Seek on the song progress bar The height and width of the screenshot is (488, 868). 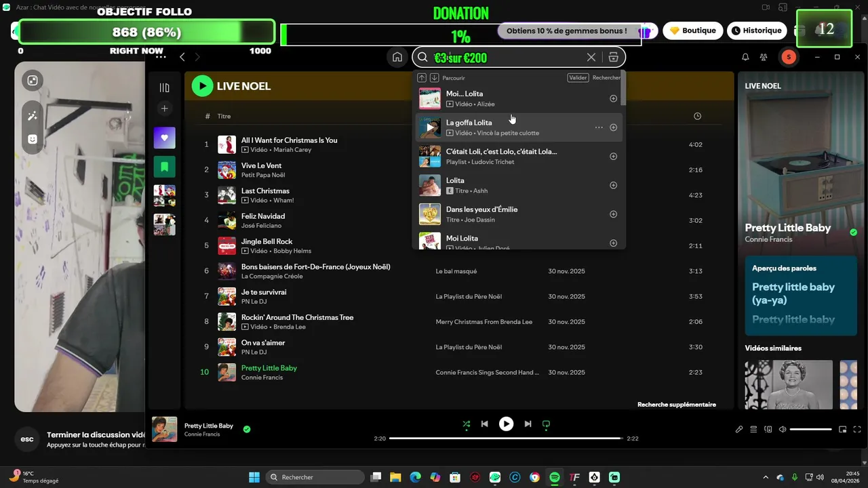pyautogui.click(x=506, y=439)
